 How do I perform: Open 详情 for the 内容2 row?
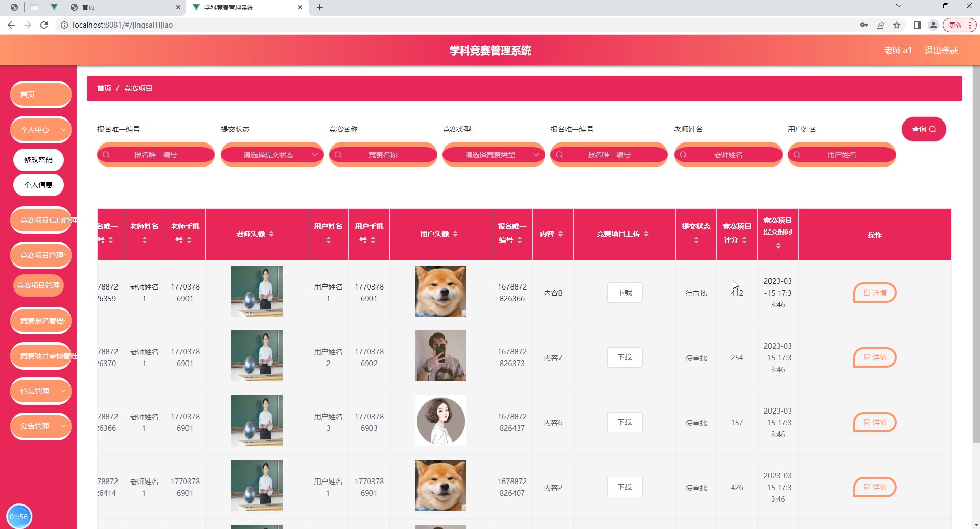875,487
